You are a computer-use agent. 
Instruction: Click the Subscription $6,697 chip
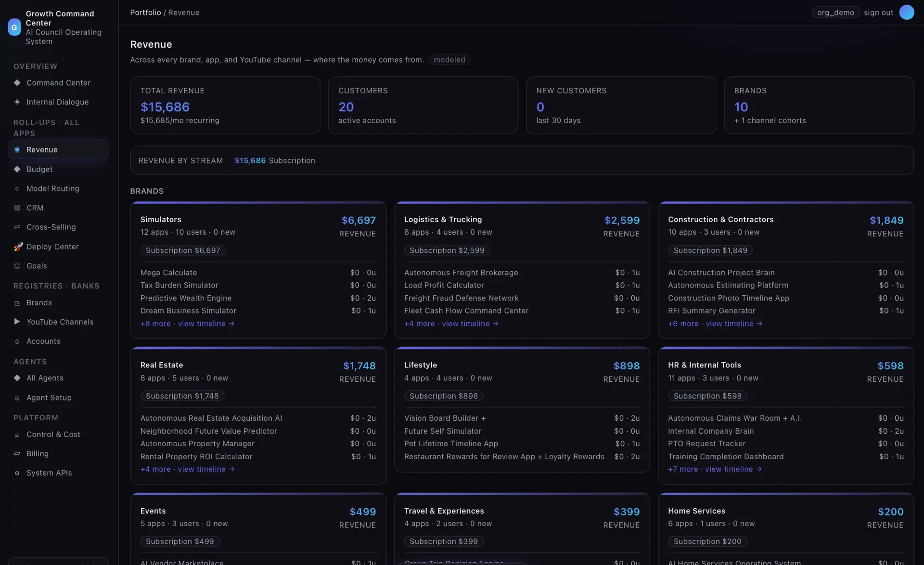click(x=183, y=251)
